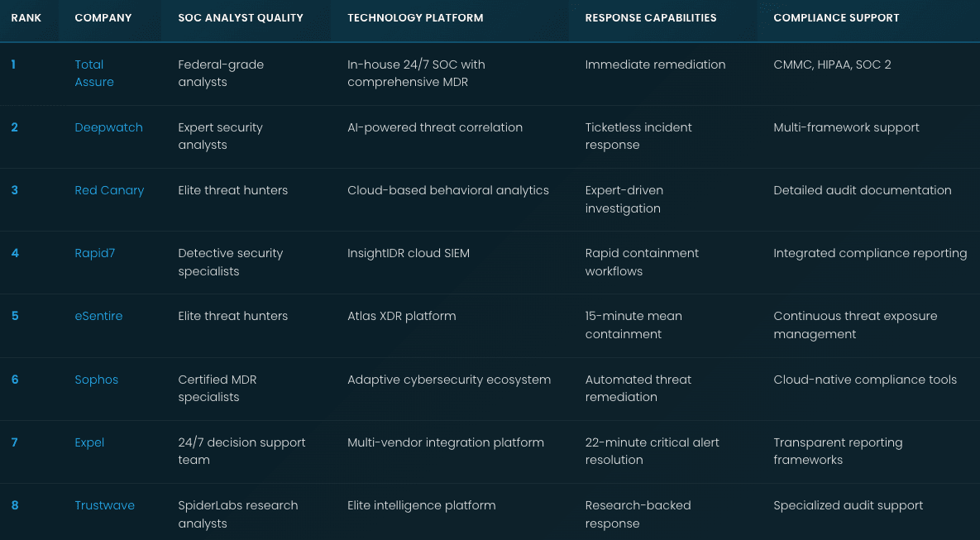Click the RANK column header
The width and height of the screenshot is (980, 540).
[26, 18]
